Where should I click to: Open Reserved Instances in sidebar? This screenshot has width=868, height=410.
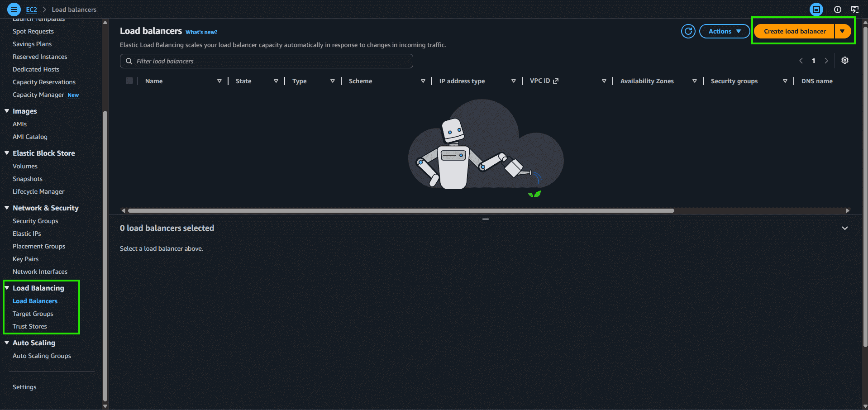coord(40,57)
